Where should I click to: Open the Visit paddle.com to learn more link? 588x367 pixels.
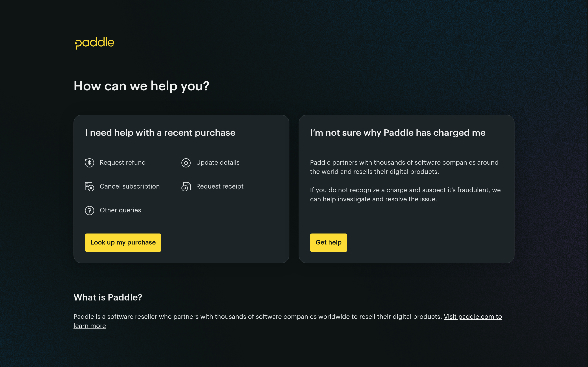pyautogui.click(x=473, y=317)
